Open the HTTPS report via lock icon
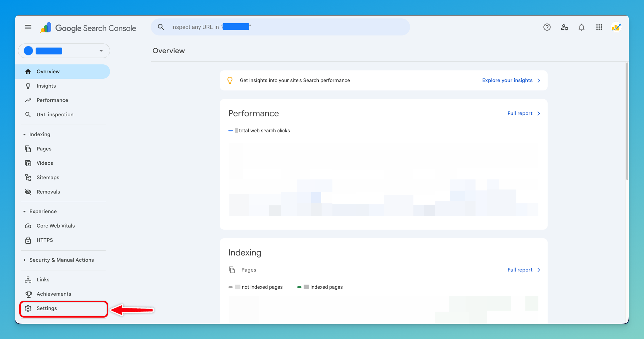Screen dimensions: 644x339 tap(28, 240)
